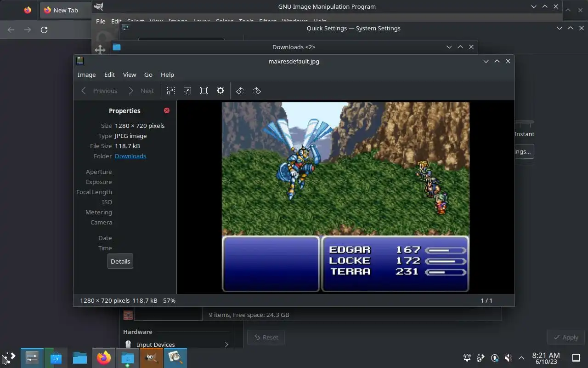Viewport: 588px width, 368px height.
Task: Open the Edit menu in image viewer
Action: click(109, 75)
